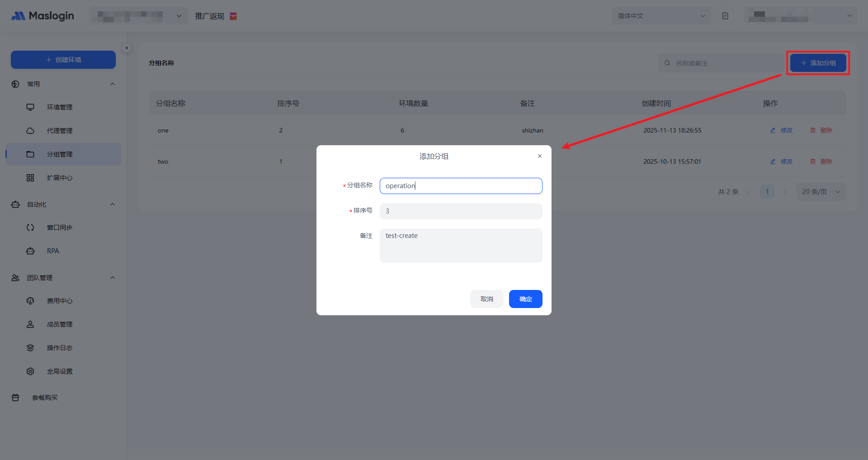The image size is (868, 460).
Task: Open 全局设置 gear item
Action: pos(59,371)
